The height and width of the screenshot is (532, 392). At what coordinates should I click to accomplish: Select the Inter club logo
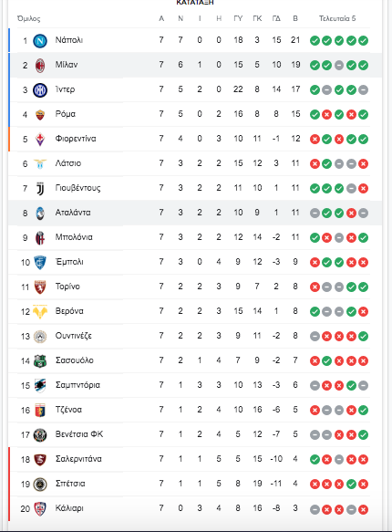40,90
